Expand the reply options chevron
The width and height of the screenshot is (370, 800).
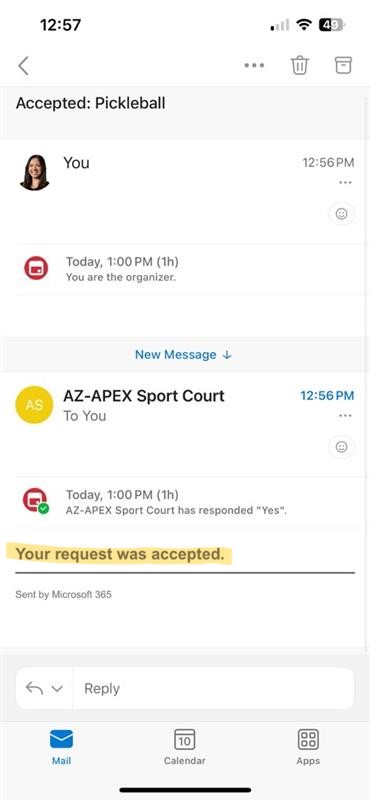57,689
